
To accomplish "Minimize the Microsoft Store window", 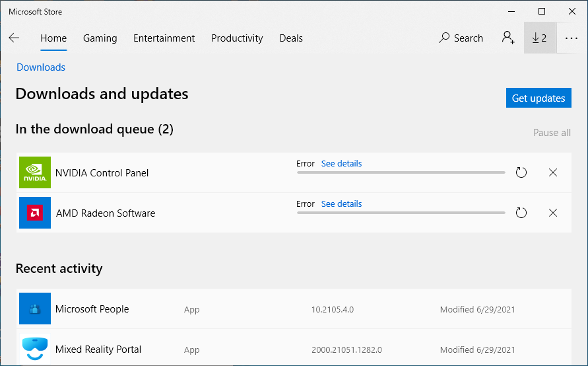I will pos(512,11).
